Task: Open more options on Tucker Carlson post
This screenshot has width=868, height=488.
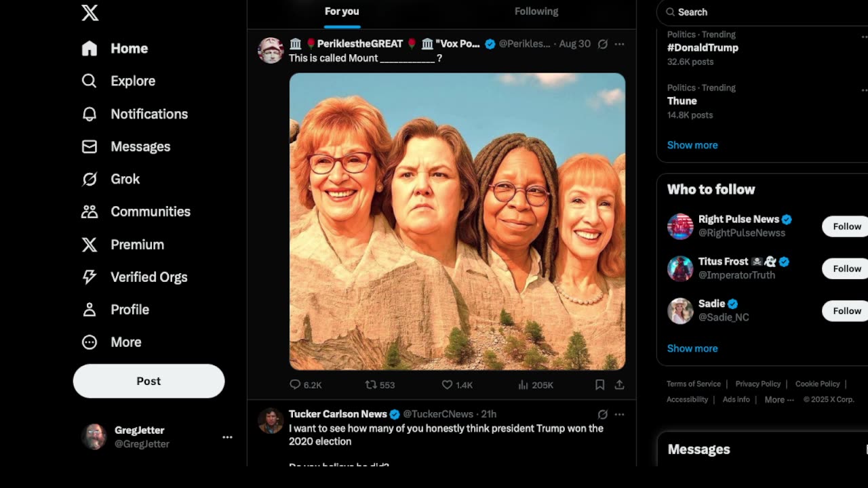Action: 619,414
